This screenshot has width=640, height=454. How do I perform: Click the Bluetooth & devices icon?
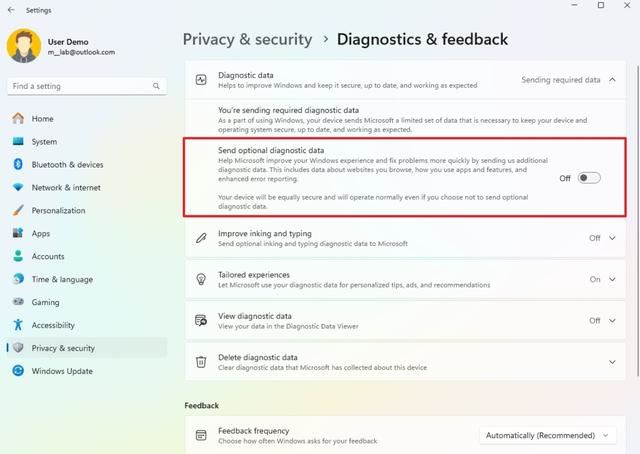coord(18,164)
